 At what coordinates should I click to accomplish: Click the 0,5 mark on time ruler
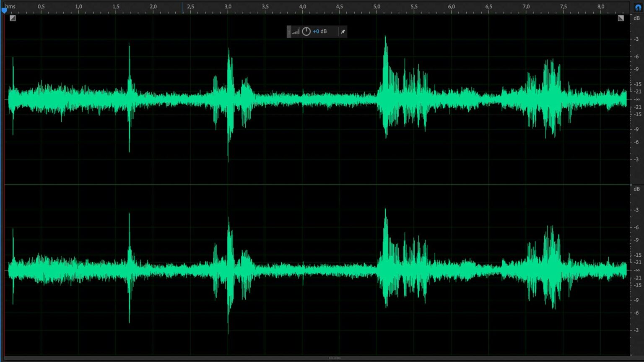point(41,7)
